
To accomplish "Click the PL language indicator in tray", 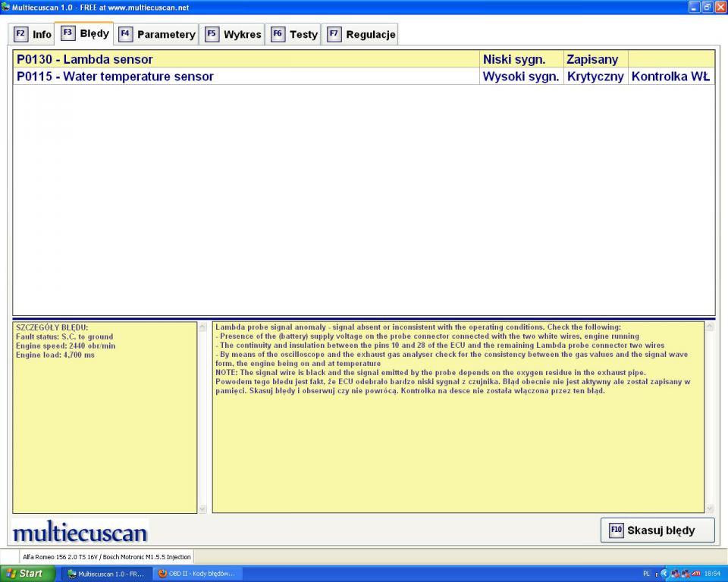I will pyautogui.click(x=646, y=574).
